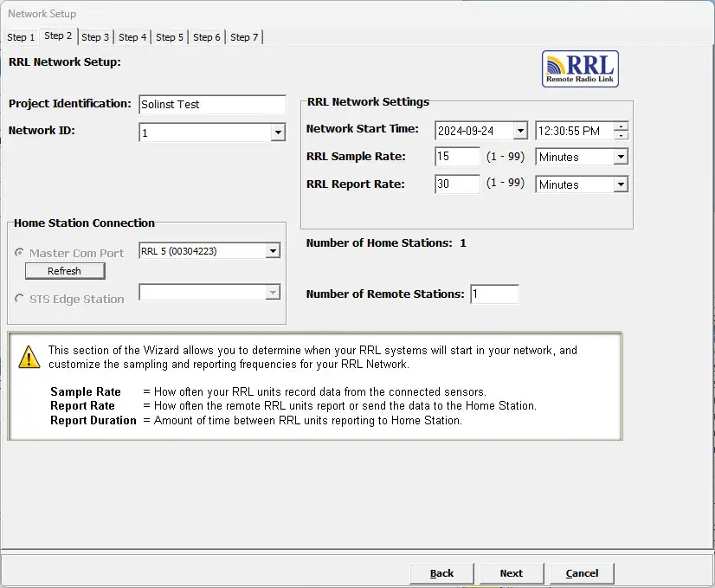Viewport: 715px width, 588px height.
Task: Click the Next button
Action: pyautogui.click(x=512, y=573)
